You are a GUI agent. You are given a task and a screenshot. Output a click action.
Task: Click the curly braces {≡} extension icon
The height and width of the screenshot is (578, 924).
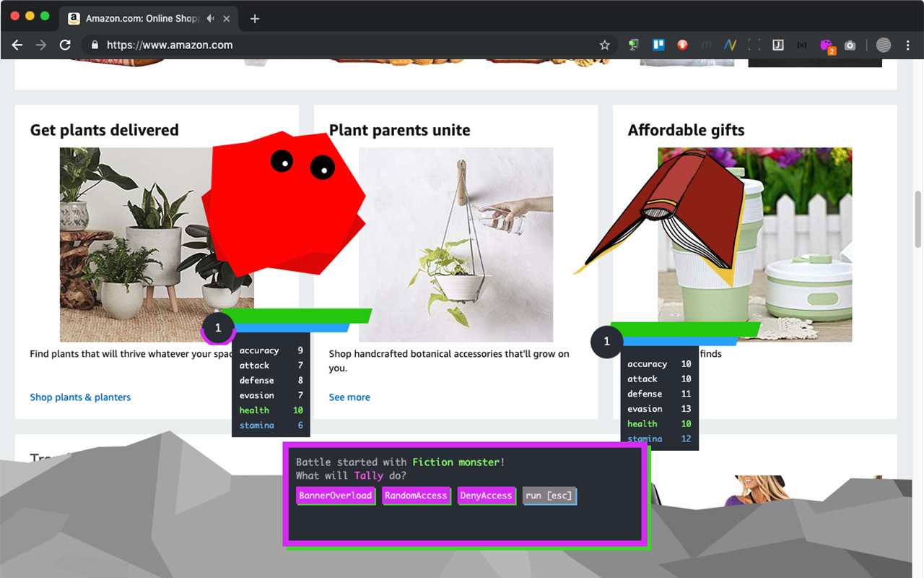pos(802,45)
